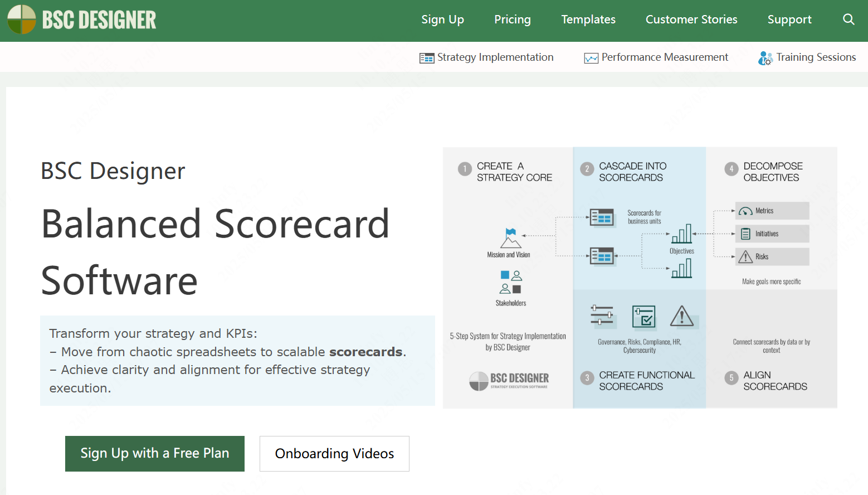Click 'Scorecards for business units' text

[x=644, y=217]
